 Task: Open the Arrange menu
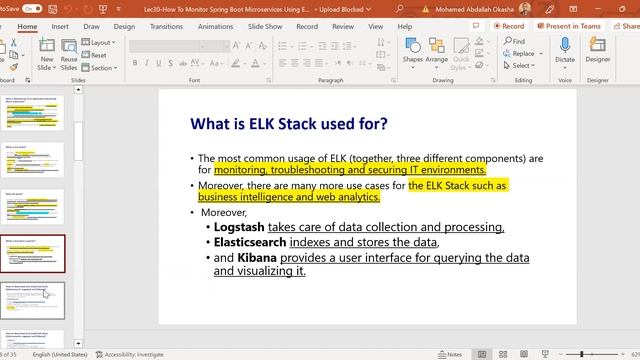click(x=436, y=53)
